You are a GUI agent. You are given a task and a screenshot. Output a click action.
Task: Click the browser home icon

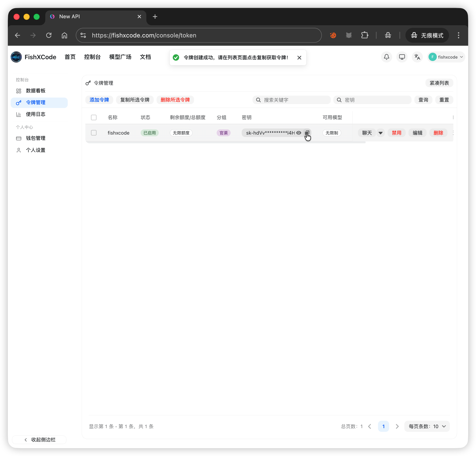pos(64,35)
